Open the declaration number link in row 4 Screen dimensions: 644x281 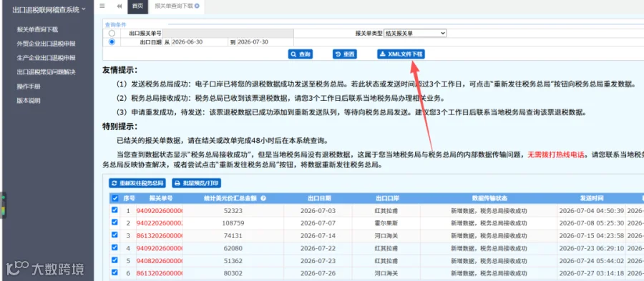[x=160, y=248]
